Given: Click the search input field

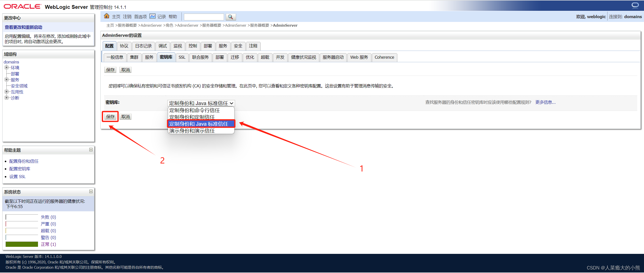Looking at the screenshot, I should (203, 17).
